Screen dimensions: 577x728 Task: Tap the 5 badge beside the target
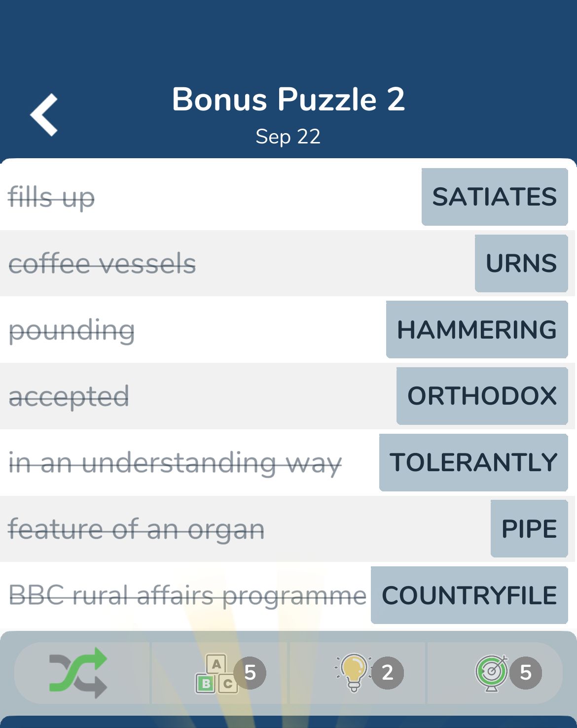pos(526,673)
